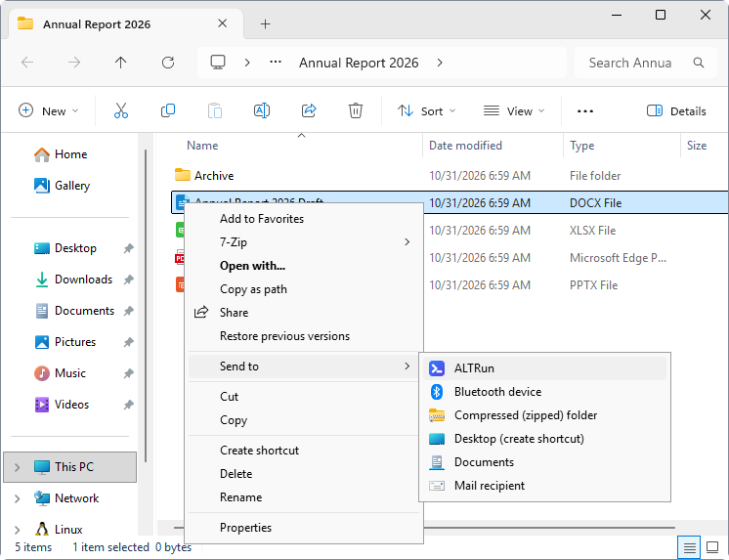This screenshot has width=729, height=560.
Task: Select Restore previous versions
Action: tap(304, 336)
